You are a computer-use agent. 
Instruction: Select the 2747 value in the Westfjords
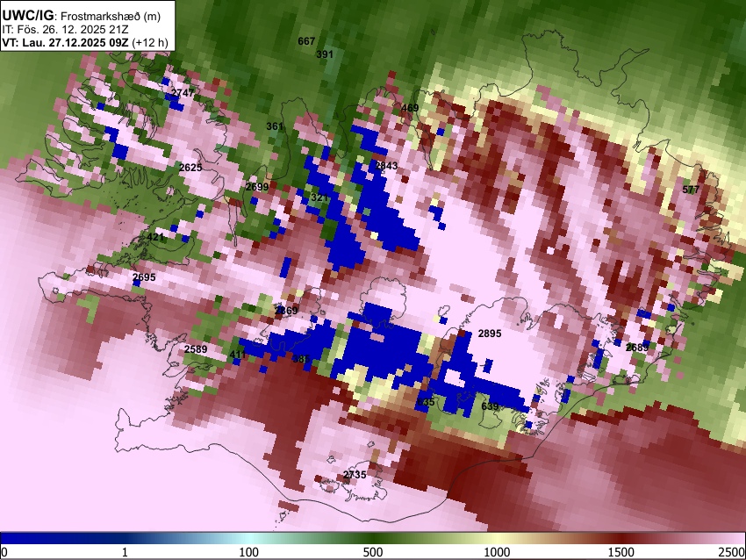183,93
